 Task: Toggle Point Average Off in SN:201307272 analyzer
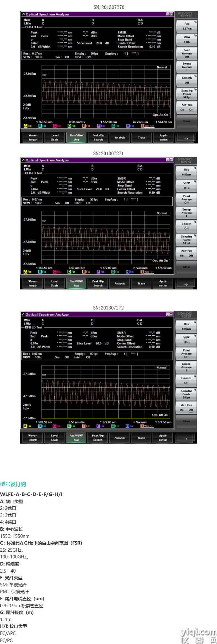click(186, 354)
